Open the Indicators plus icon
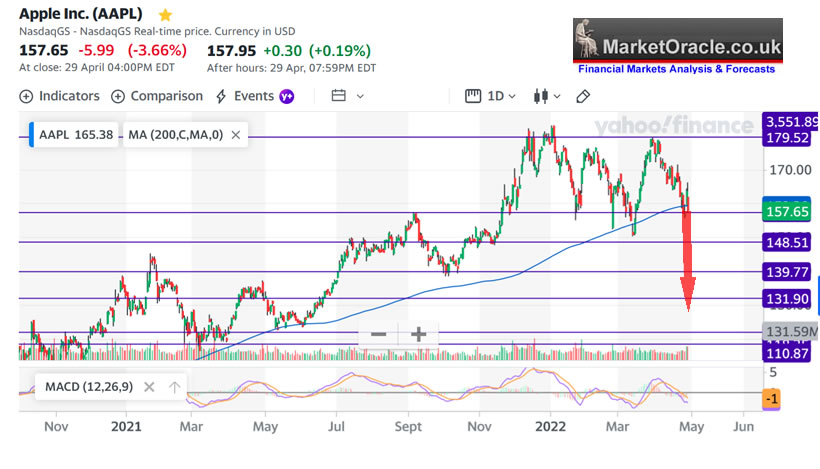 [26, 97]
